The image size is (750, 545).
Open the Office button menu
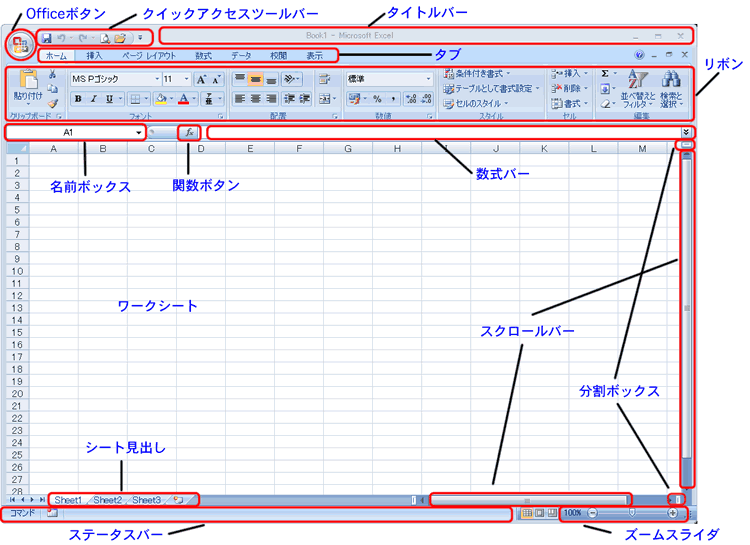20,44
